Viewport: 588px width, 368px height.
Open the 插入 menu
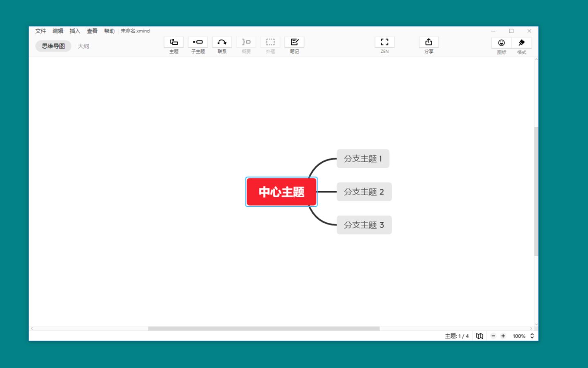[75, 31]
